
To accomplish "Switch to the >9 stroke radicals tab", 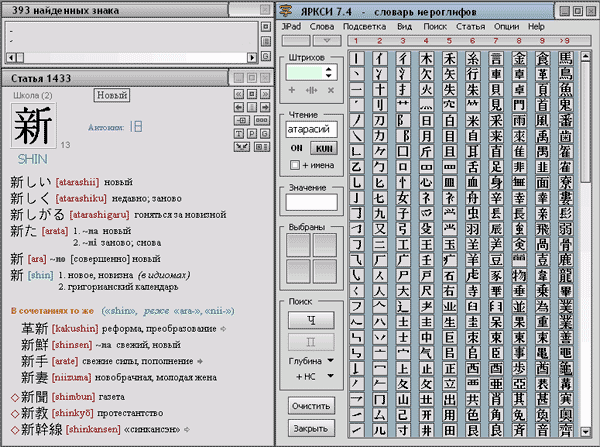I will [x=565, y=41].
